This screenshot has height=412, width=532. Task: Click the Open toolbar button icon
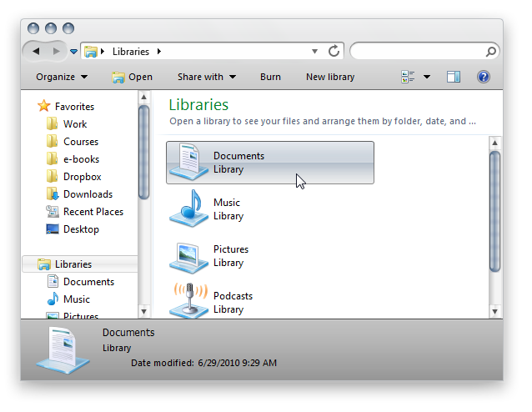(x=118, y=78)
